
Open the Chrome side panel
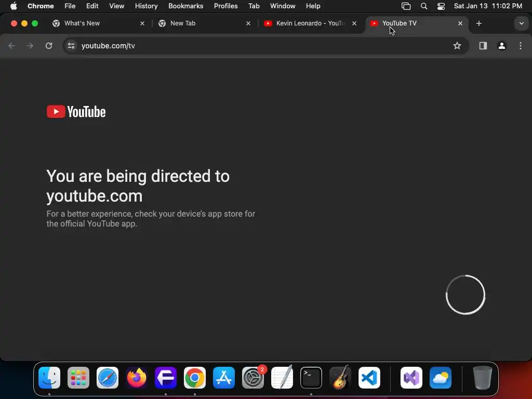coord(483,46)
